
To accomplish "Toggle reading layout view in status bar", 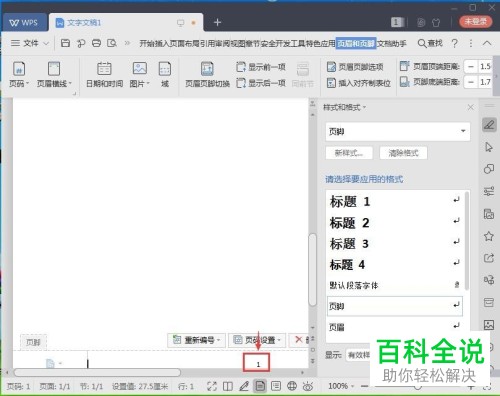I will pyautogui.click(x=228, y=386).
